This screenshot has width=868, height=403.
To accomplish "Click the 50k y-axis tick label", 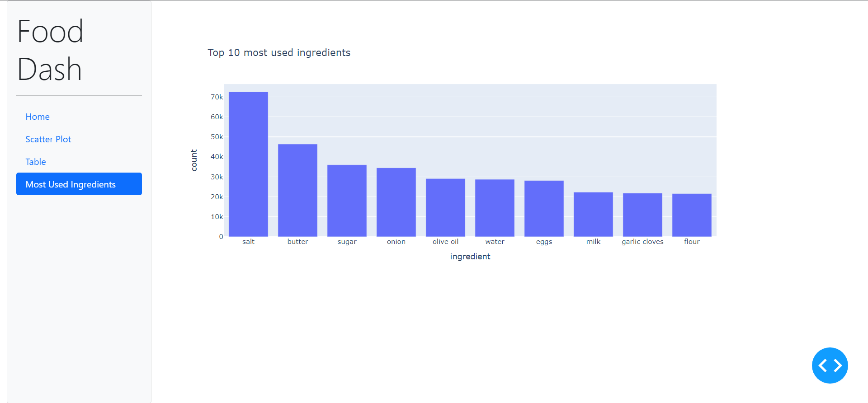I will 217,137.
